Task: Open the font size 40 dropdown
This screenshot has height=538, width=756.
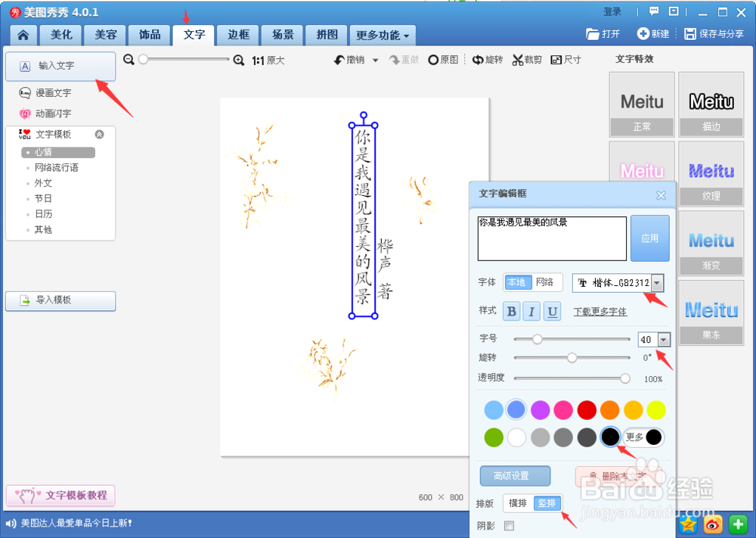Action: coord(664,340)
